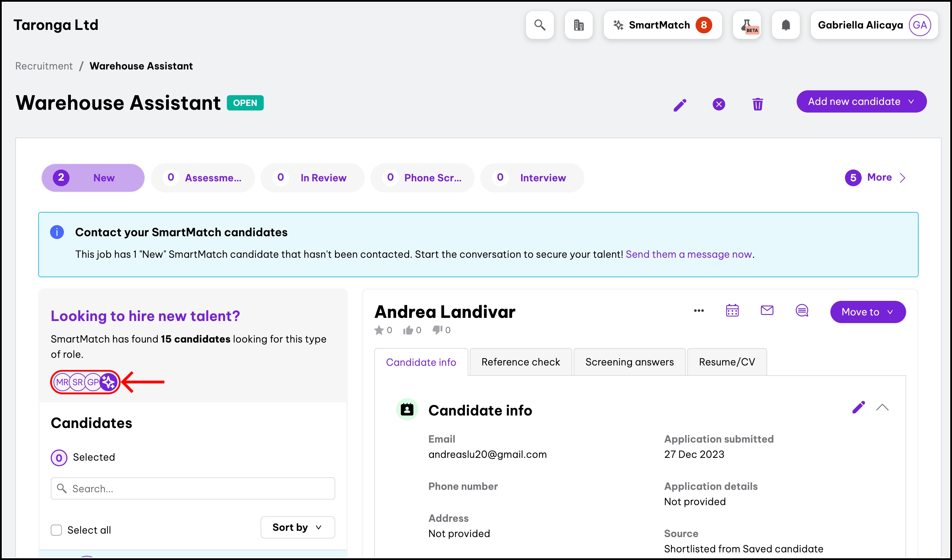Image resolution: width=952 pixels, height=560 pixels.
Task: Click the candidates Search field
Action: click(x=193, y=488)
